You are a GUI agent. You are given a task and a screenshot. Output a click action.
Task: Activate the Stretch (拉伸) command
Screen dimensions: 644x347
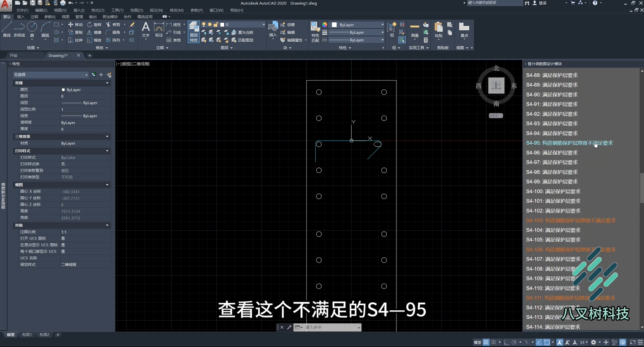(75, 40)
